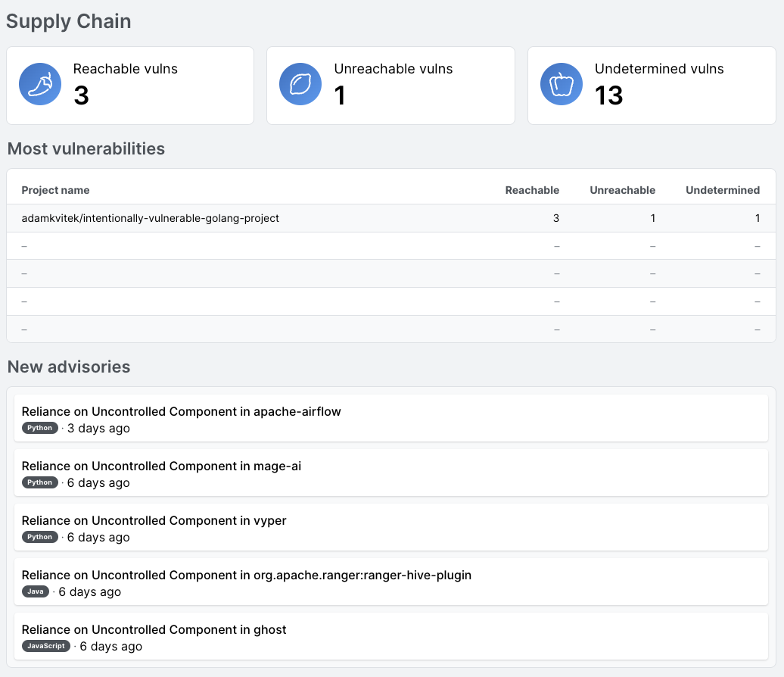Click the Undetermined vulns apple icon
The height and width of the screenshot is (677, 784).
[561, 84]
